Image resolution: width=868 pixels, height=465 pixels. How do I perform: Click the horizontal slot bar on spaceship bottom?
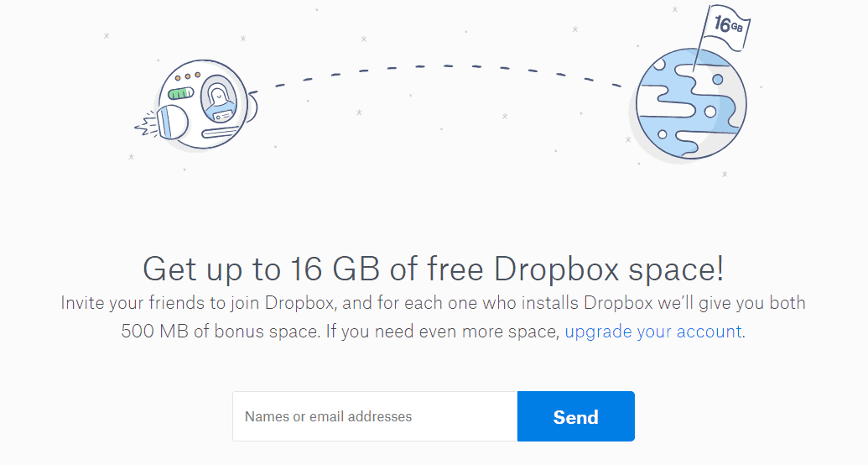tap(221, 133)
